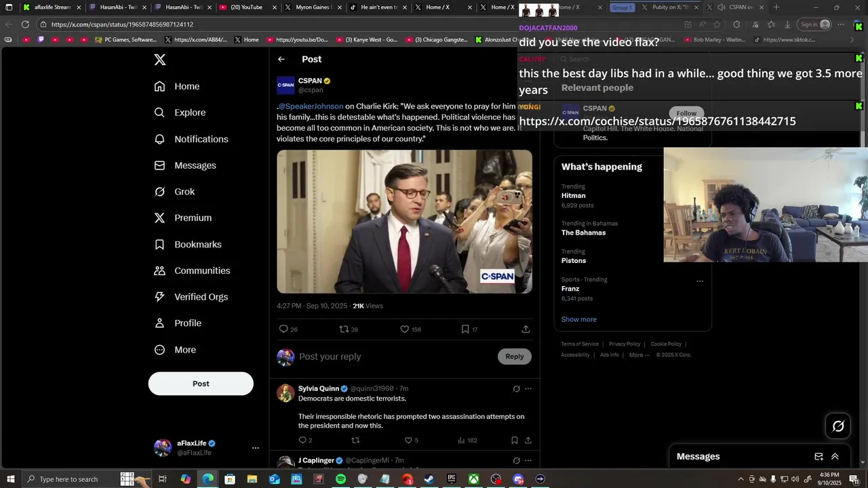Click the Reply button beside reply box
Screen dimensions: 868x488
pyautogui.click(x=515, y=357)
